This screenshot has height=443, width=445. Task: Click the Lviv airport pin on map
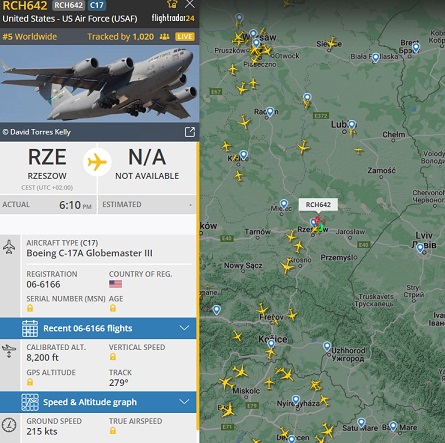(420, 248)
